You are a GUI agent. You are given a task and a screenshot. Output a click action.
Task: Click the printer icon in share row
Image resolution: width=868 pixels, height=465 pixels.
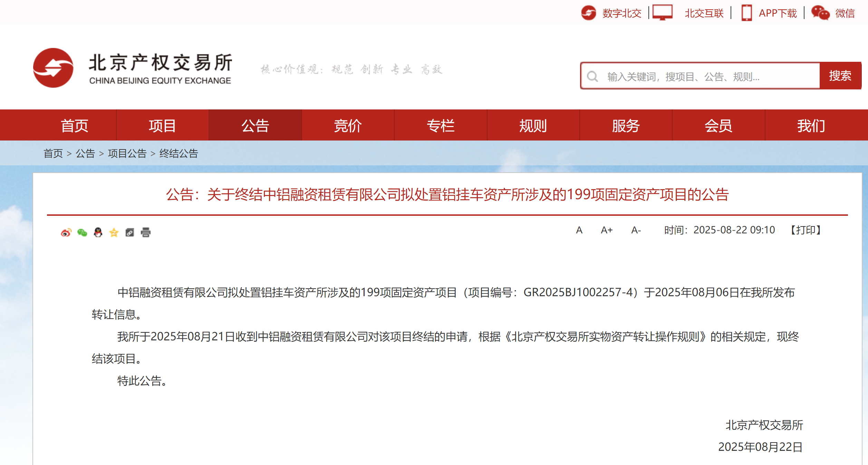point(146,233)
